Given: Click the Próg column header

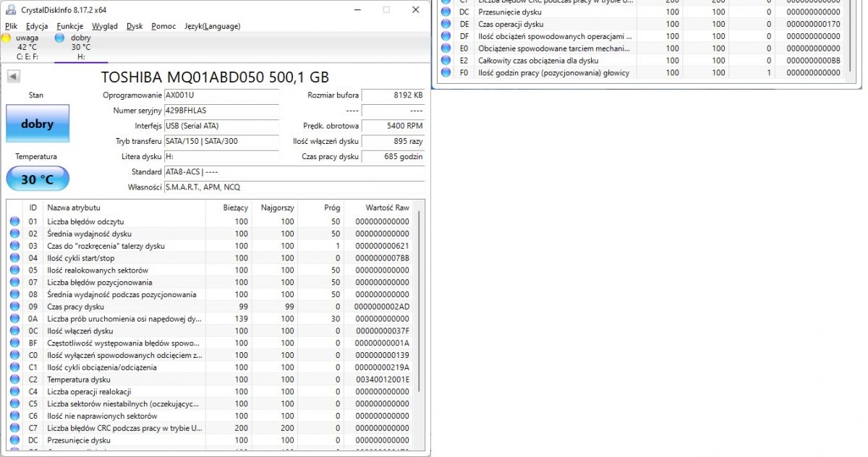Looking at the screenshot, I should click(322, 208).
